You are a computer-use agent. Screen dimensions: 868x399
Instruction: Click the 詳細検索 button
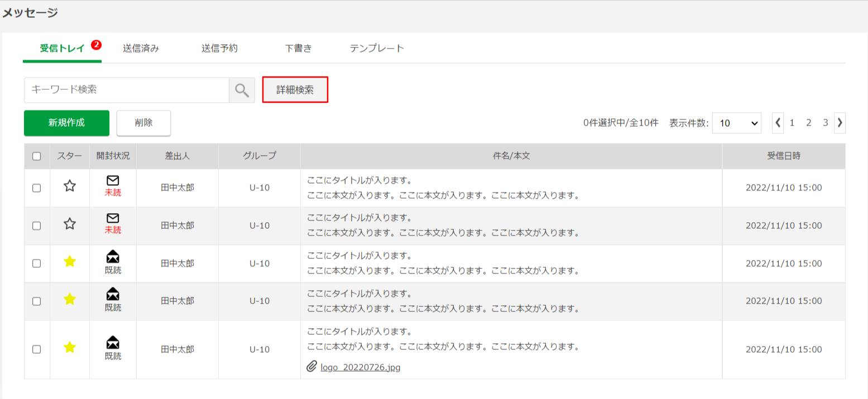[x=295, y=90]
